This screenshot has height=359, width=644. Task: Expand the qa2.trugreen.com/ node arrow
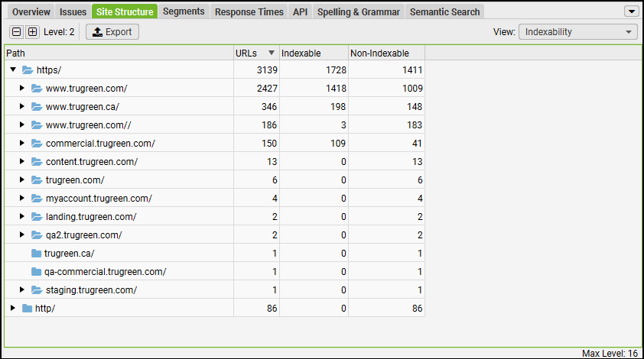pos(22,234)
